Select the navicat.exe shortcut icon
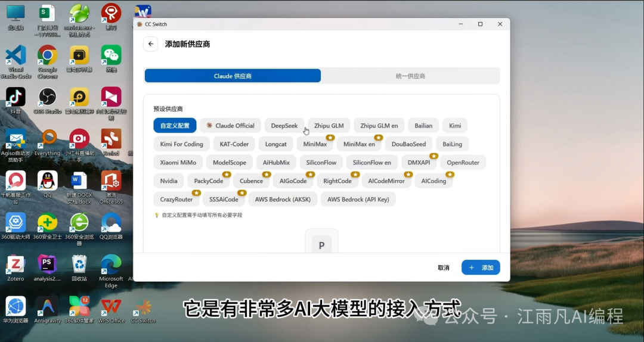Screen dimensions: 644x342 (x=79, y=20)
